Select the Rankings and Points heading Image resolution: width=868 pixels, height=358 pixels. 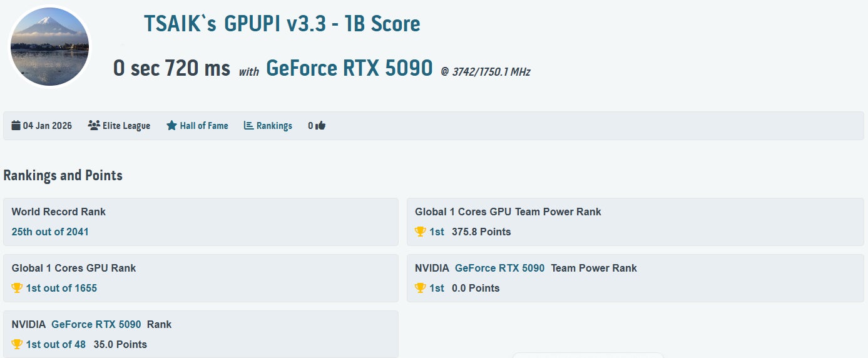pos(63,175)
